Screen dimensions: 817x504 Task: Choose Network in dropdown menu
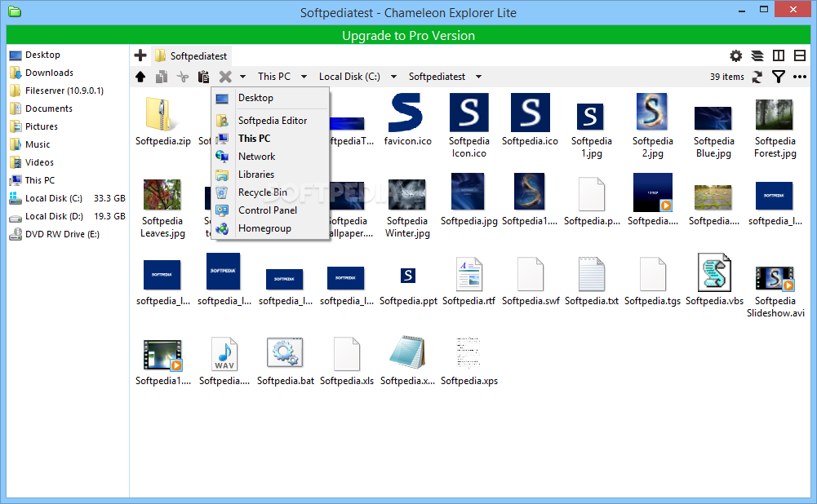pyautogui.click(x=270, y=157)
